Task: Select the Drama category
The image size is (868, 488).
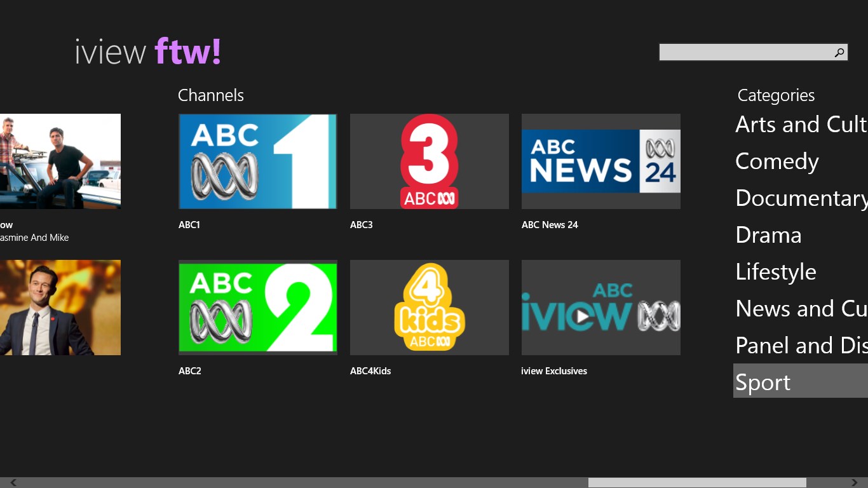Action: 768,235
